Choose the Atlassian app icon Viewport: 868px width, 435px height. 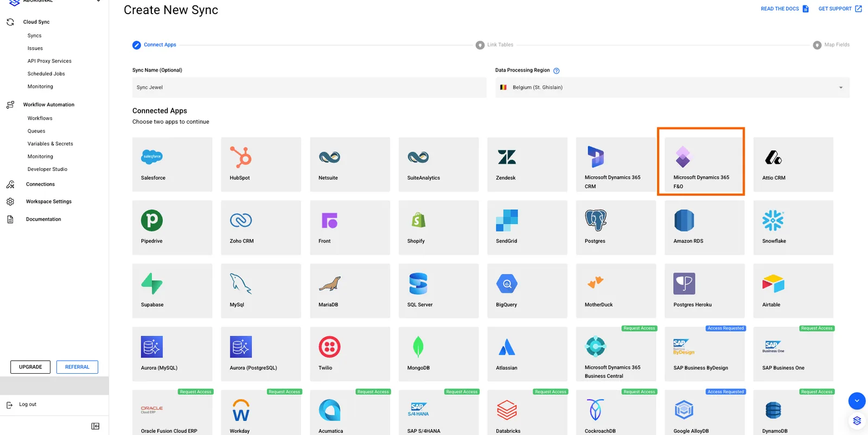tap(507, 347)
